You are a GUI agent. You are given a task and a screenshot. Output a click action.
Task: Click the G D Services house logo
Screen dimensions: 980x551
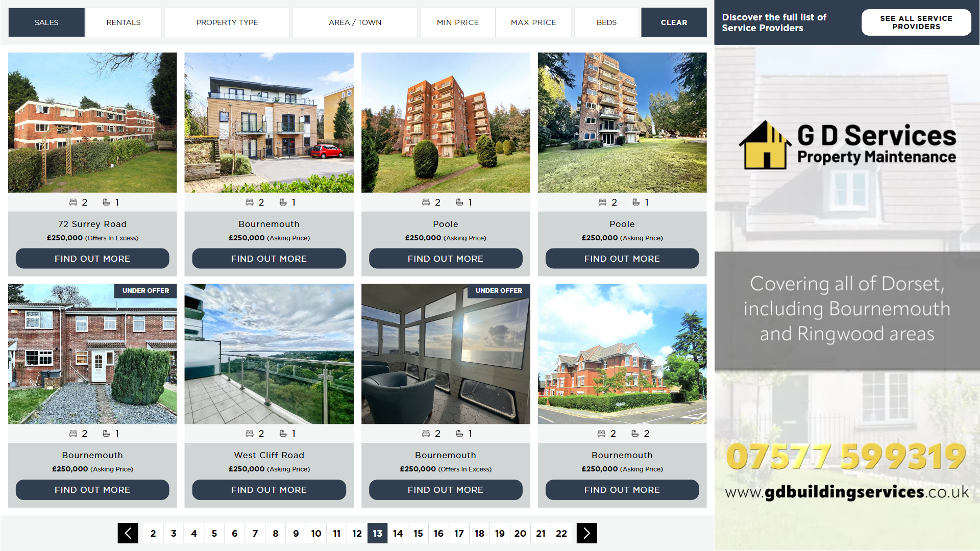coord(764,146)
